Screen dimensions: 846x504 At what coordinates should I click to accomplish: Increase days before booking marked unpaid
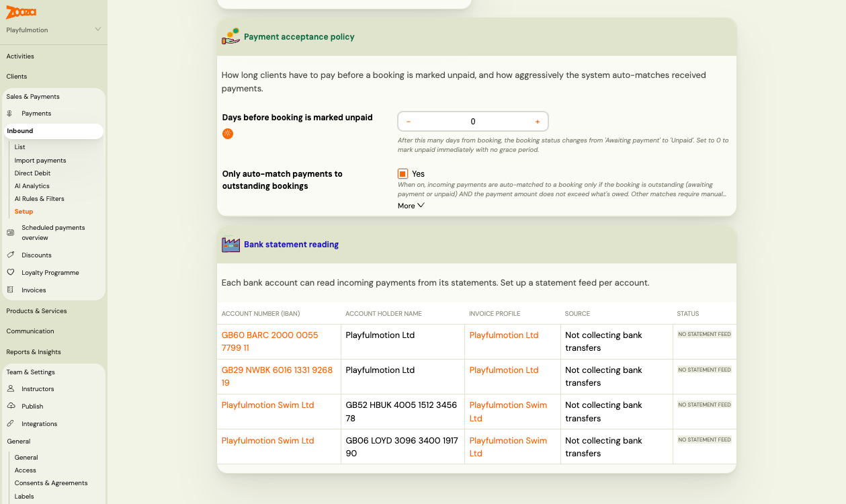[538, 122]
